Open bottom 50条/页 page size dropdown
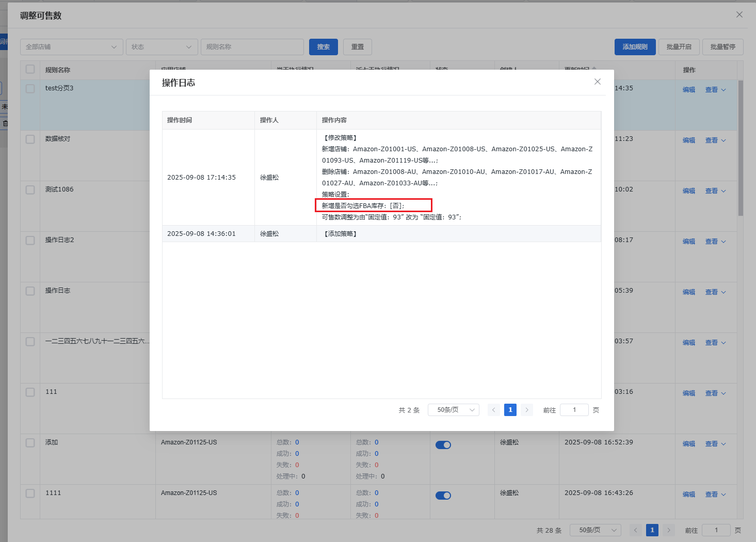The image size is (756, 542). (596, 530)
